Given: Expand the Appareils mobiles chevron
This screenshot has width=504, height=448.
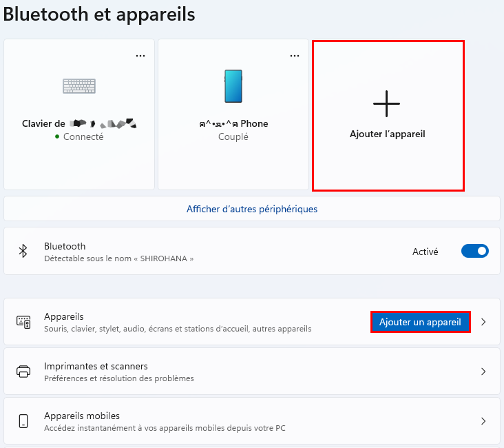Looking at the screenshot, I should (x=483, y=421).
